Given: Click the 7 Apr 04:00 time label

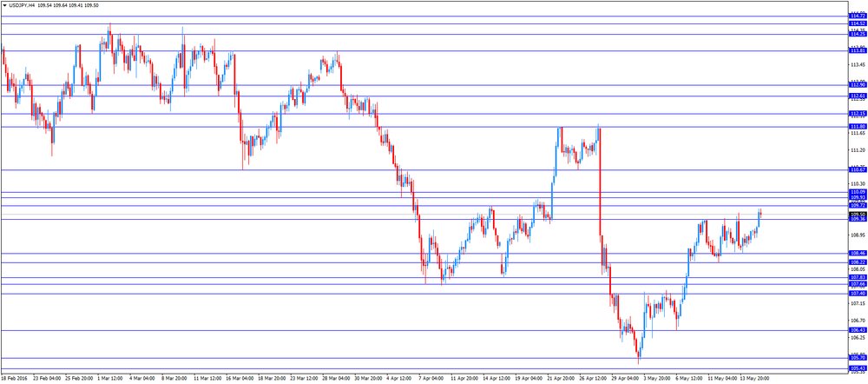Looking at the screenshot, I should [431, 379].
